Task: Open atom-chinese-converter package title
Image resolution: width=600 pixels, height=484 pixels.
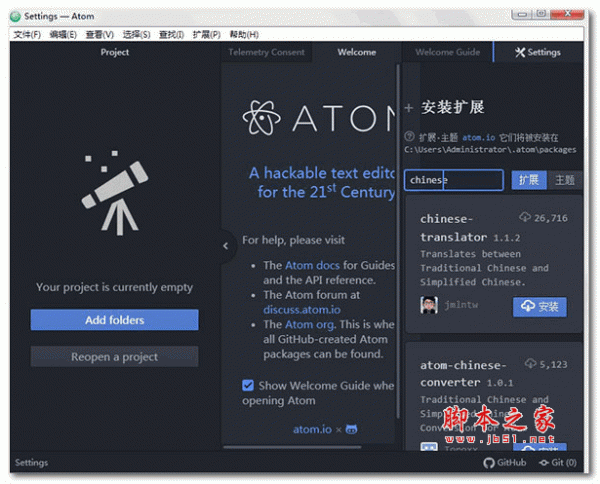Action: [463, 374]
